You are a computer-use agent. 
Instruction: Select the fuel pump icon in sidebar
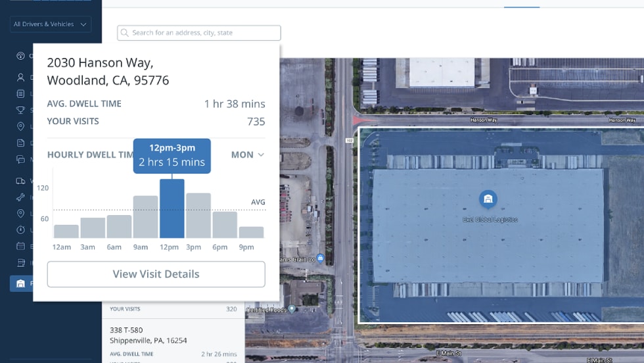[20, 263]
